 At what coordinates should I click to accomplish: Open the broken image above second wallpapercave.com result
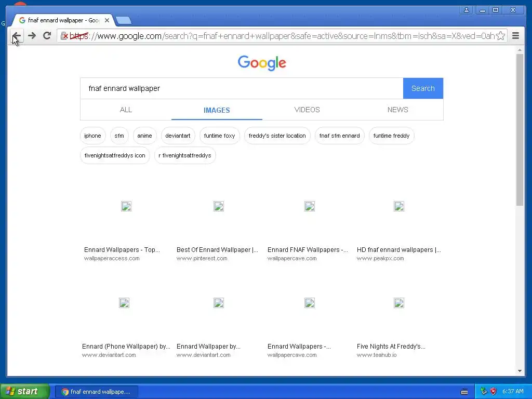click(x=310, y=303)
